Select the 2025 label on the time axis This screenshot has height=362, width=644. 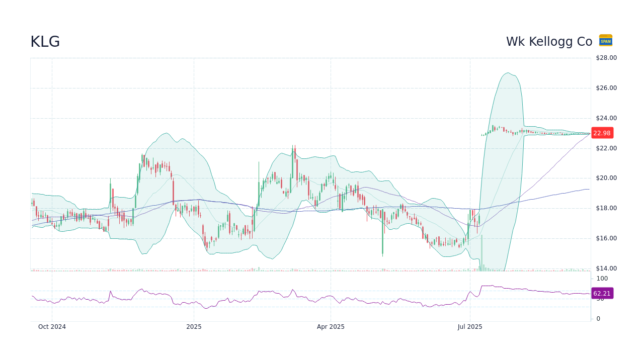[194, 326]
